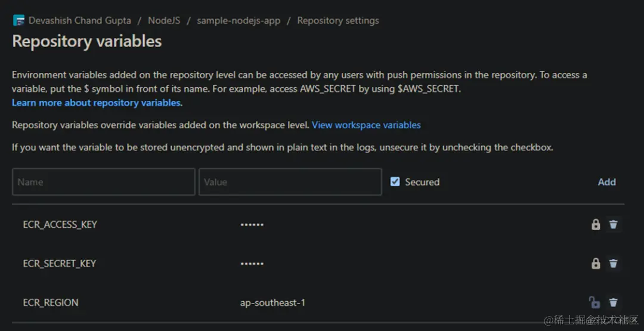Click the Secured label text
The width and height of the screenshot is (644, 331).
pos(422,182)
